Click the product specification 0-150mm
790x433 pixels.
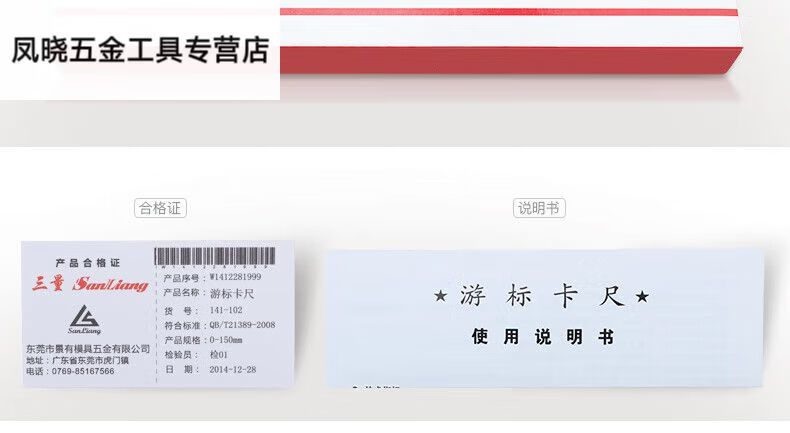tap(226, 340)
